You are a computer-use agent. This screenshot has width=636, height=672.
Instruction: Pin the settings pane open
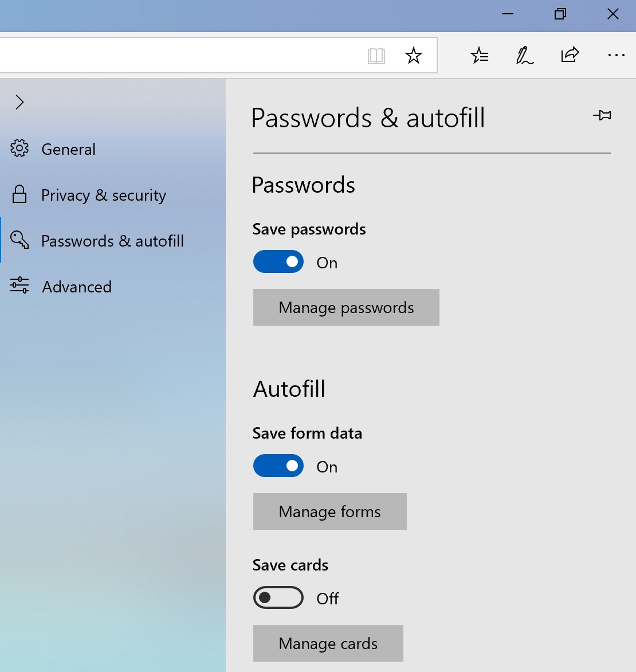point(602,116)
